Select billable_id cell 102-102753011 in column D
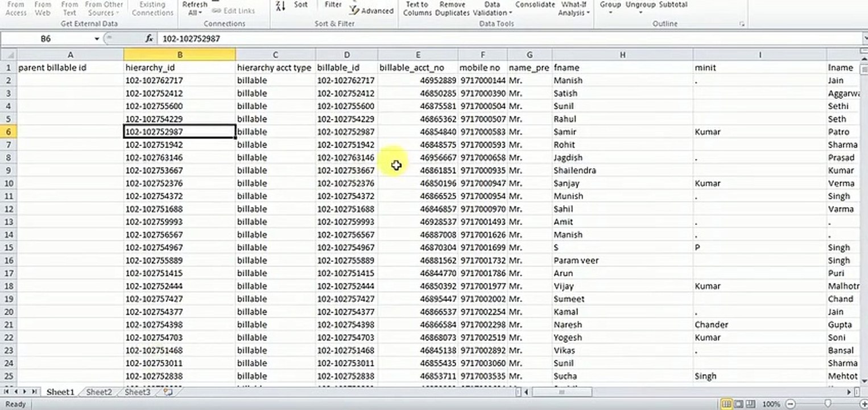The width and height of the screenshot is (868, 410). [346, 363]
